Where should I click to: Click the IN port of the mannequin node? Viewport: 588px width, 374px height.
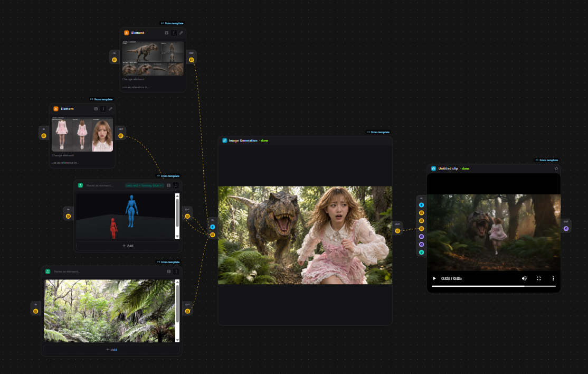click(x=68, y=216)
